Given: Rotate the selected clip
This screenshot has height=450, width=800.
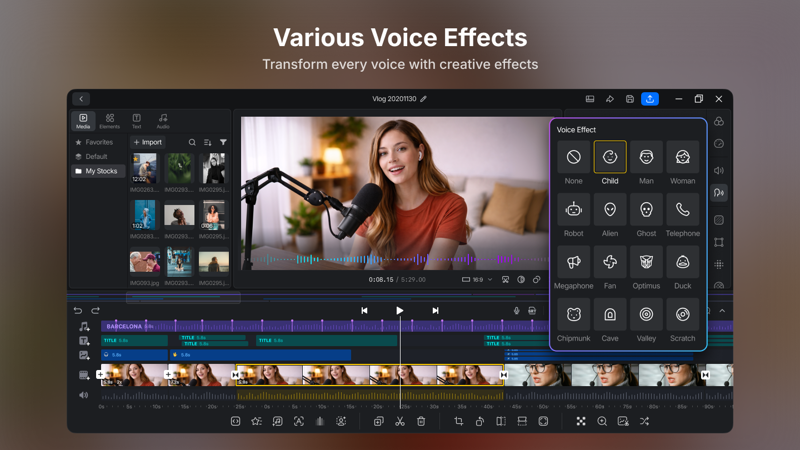Looking at the screenshot, I should (x=480, y=421).
